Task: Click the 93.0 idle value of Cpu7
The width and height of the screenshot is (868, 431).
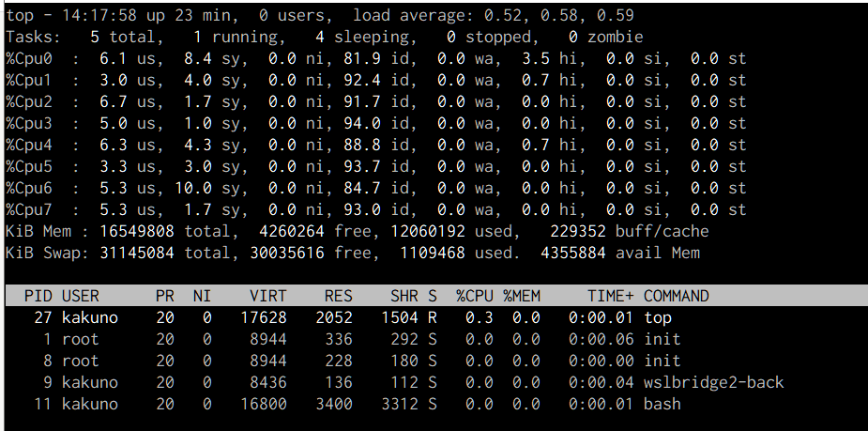Action: pyautogui.click(x=361, y=209)
